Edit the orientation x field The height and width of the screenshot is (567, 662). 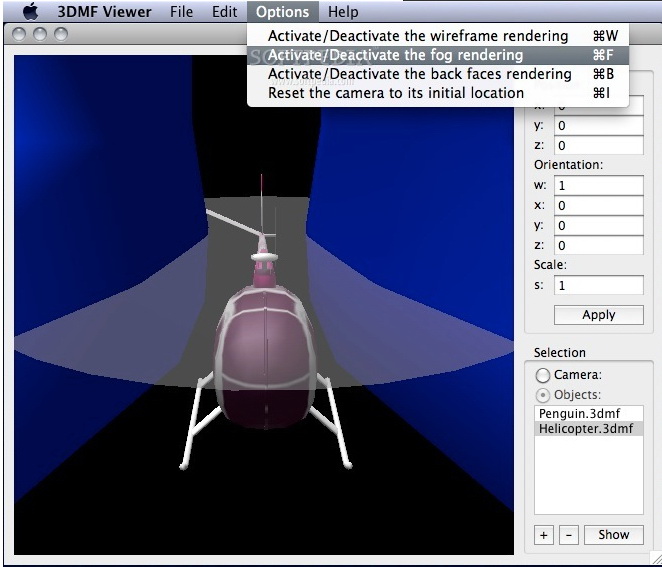599,206
